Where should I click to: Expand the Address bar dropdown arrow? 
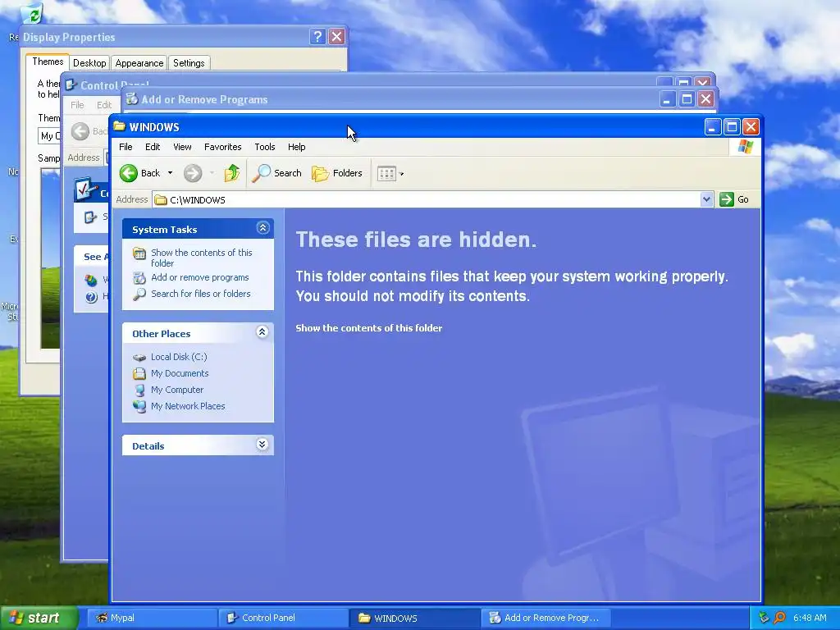click(706, 199)
